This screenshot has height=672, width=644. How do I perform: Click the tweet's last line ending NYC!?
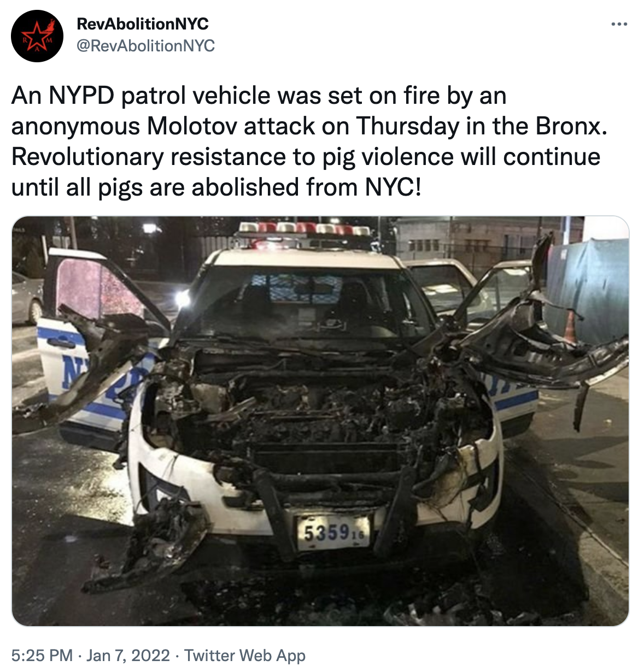click(x=216, y=187)
